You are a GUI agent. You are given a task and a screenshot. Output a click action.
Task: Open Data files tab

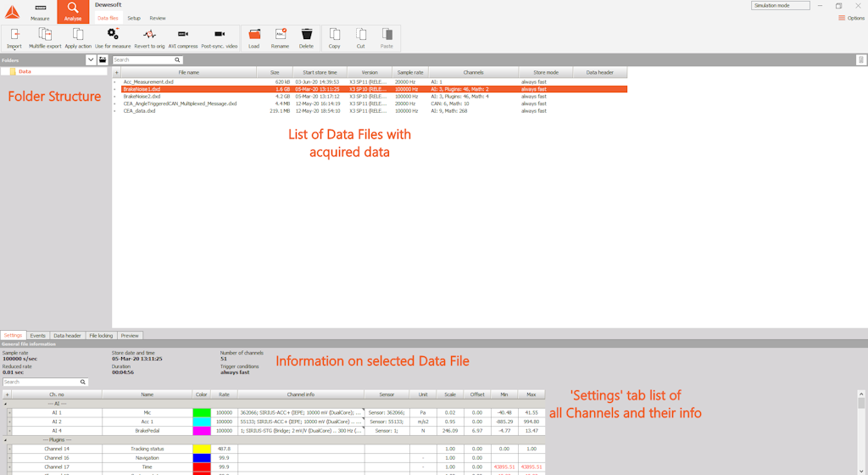pyautogui.click(x=108, y=19)
